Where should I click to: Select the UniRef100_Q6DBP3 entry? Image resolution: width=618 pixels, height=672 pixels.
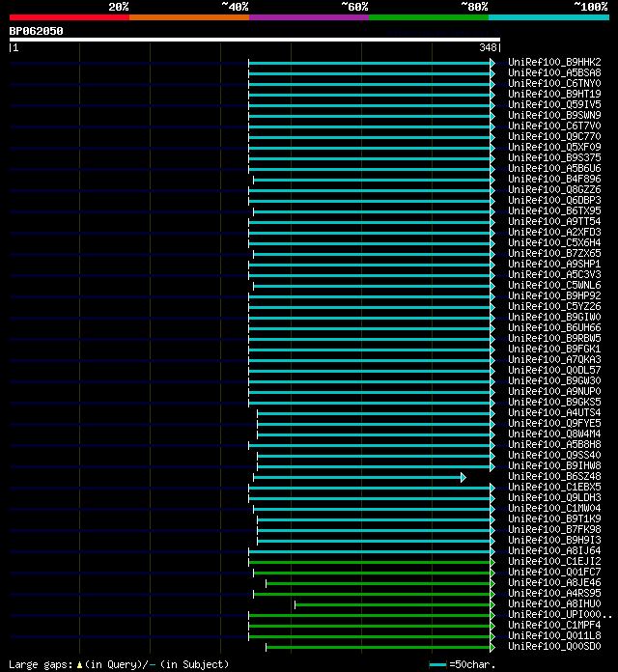tap(554, 200)
